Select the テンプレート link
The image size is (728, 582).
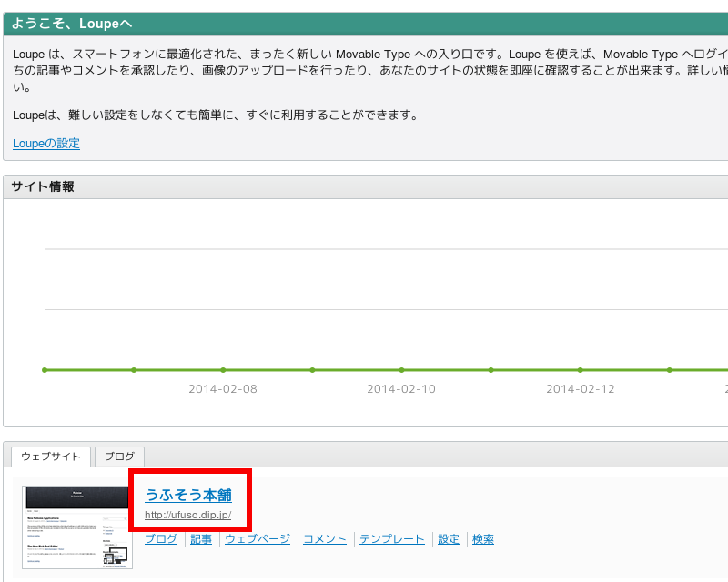[392, 539]
